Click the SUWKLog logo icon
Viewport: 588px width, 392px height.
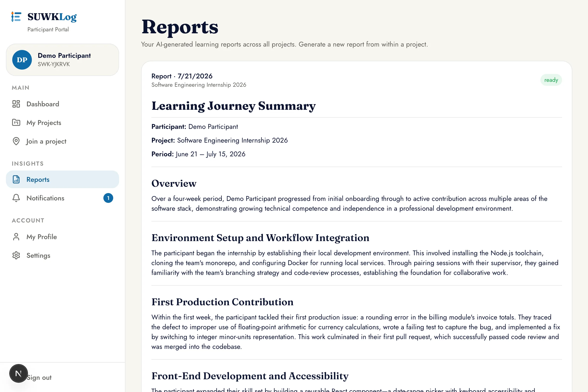(x=16, y=17)
